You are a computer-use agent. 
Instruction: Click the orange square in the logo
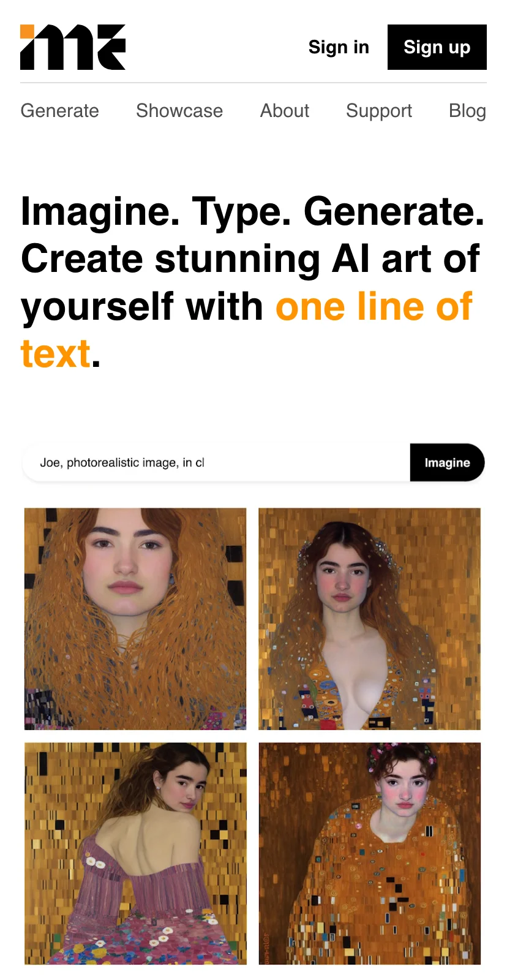28,32
